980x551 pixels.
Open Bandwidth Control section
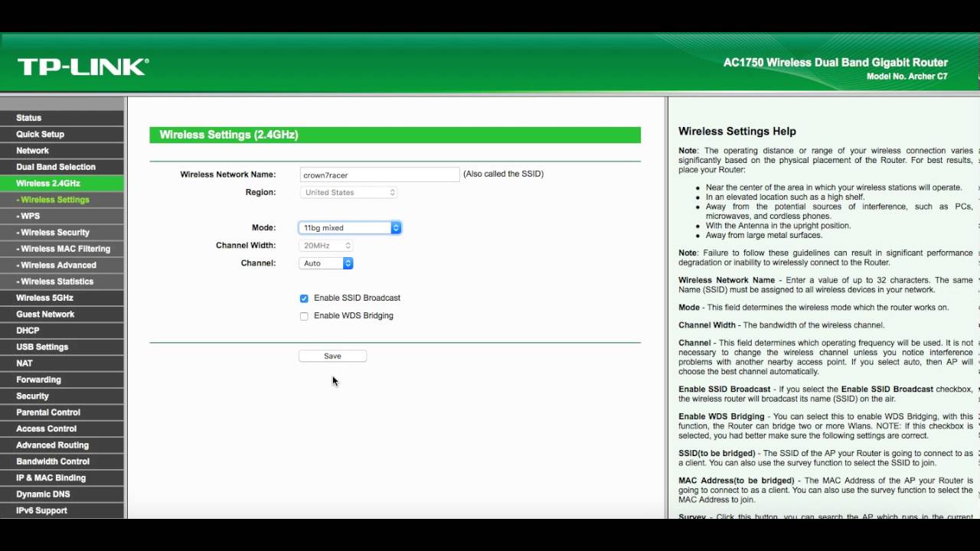click(61, 461)
